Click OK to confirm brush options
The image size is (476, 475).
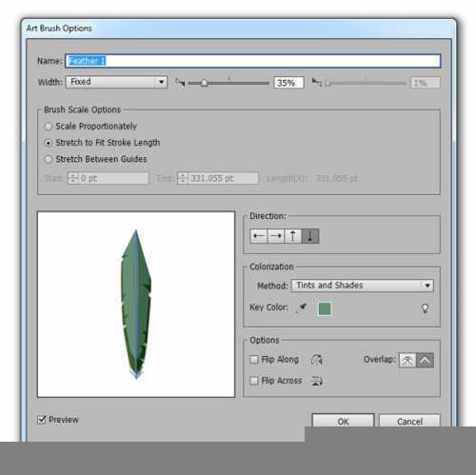point(343,422)
